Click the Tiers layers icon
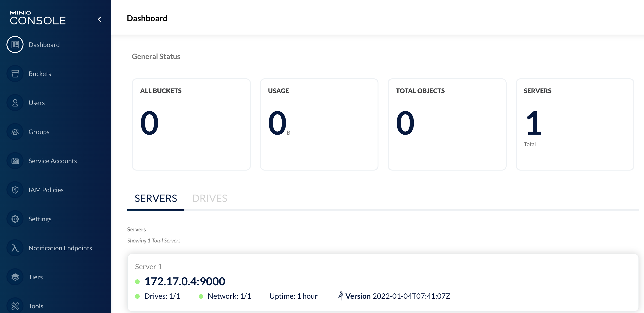The width and height of the screenshot is (644, 313). (15, 277)
